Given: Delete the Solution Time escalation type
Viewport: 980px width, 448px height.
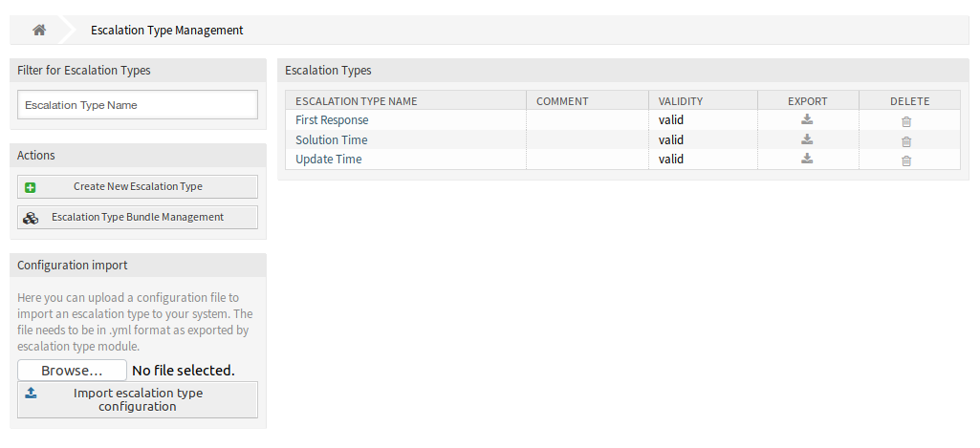Looking at the screenshot, I should [x=906, y=141].
